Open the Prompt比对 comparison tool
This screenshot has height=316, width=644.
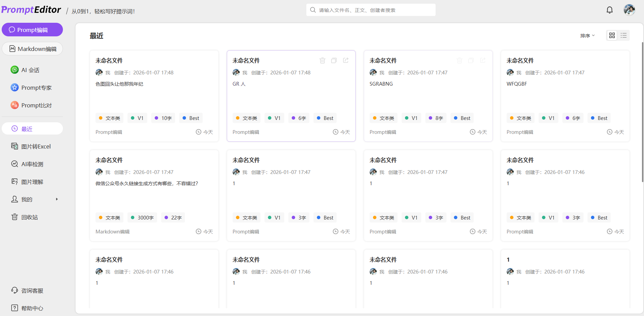click(x=36, y=105)
